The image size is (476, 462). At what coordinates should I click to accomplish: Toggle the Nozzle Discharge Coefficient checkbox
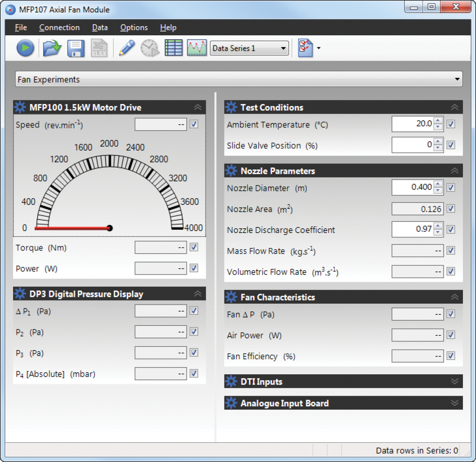coord(451,229)
